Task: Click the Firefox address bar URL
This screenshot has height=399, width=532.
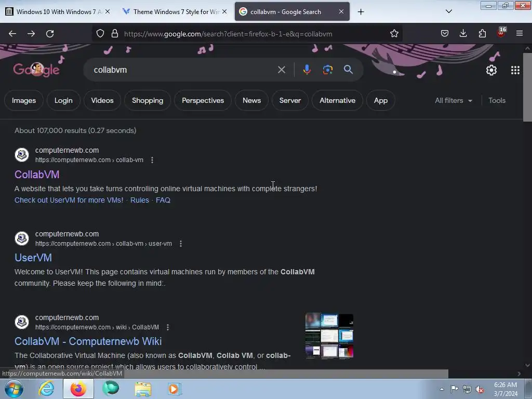Action: point(228,34)
